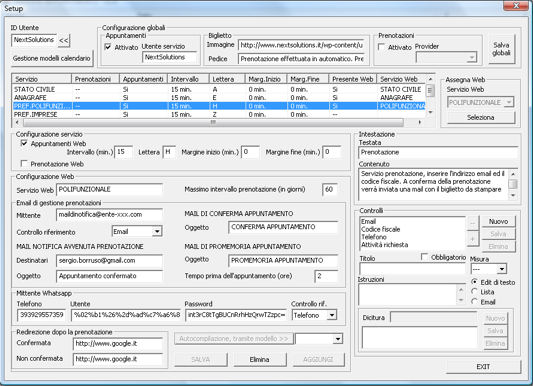Click the Intervallo (min.) field
The height and width of the screenshot is (386, 533).
[123, 152]
